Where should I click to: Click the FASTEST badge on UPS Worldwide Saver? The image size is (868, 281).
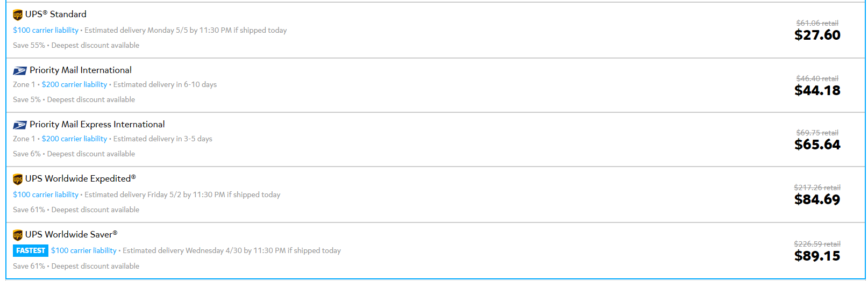tap(31, 250)
